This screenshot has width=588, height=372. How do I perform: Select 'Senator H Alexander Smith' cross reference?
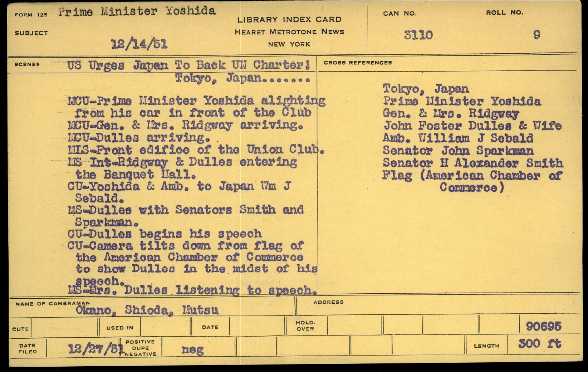[473, 163]
